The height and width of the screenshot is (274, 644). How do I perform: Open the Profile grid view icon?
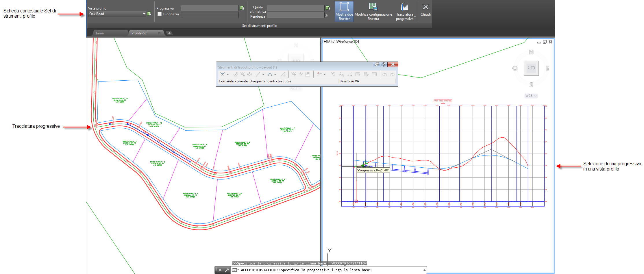click(x=366, y=74)
